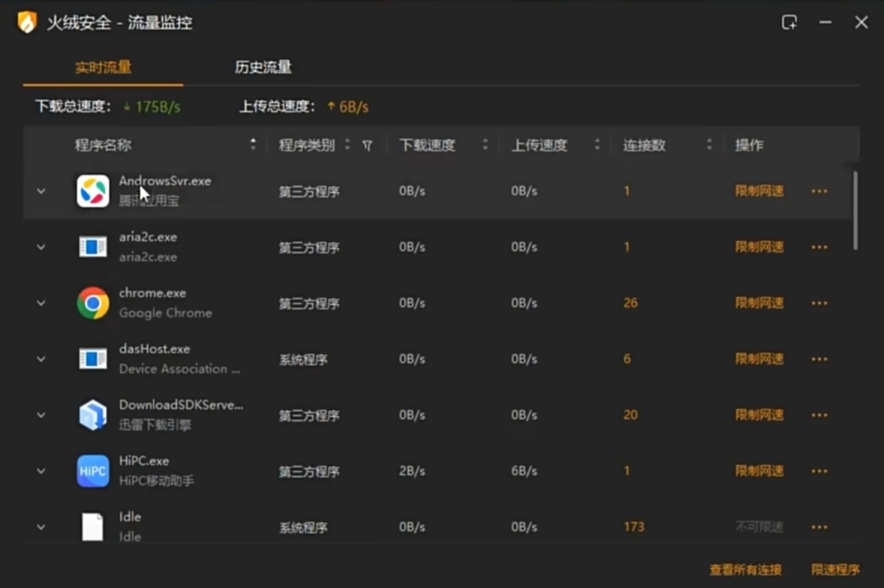Sort by 连接数 column arrows
This screenshot has width=884, height=588.
pyautogui.click(x=709, y=145)
